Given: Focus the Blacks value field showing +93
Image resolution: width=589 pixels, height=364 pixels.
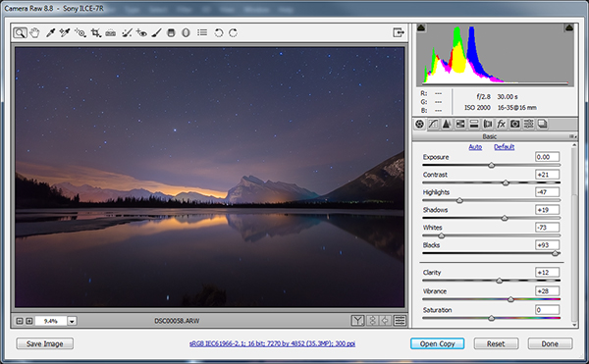Looking at the screenshot, I should click(548, 245).
